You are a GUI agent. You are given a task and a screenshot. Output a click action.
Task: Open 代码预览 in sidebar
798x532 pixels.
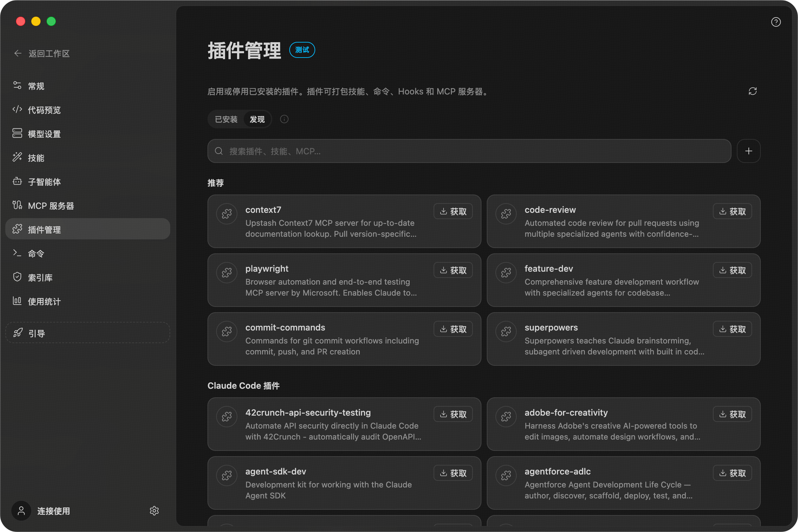coord(87,110)
